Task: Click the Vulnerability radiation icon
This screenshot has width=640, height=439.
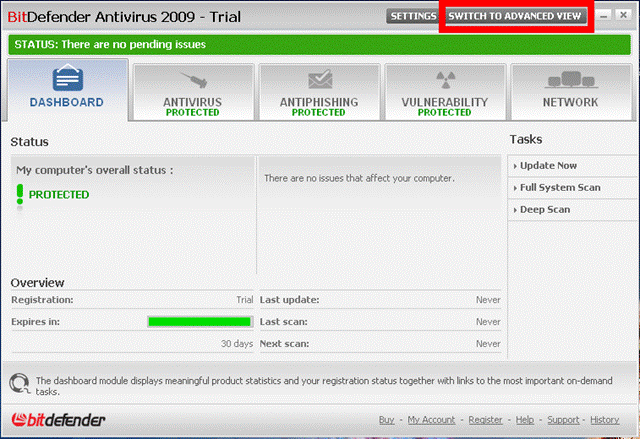Action: pos(444,80)
